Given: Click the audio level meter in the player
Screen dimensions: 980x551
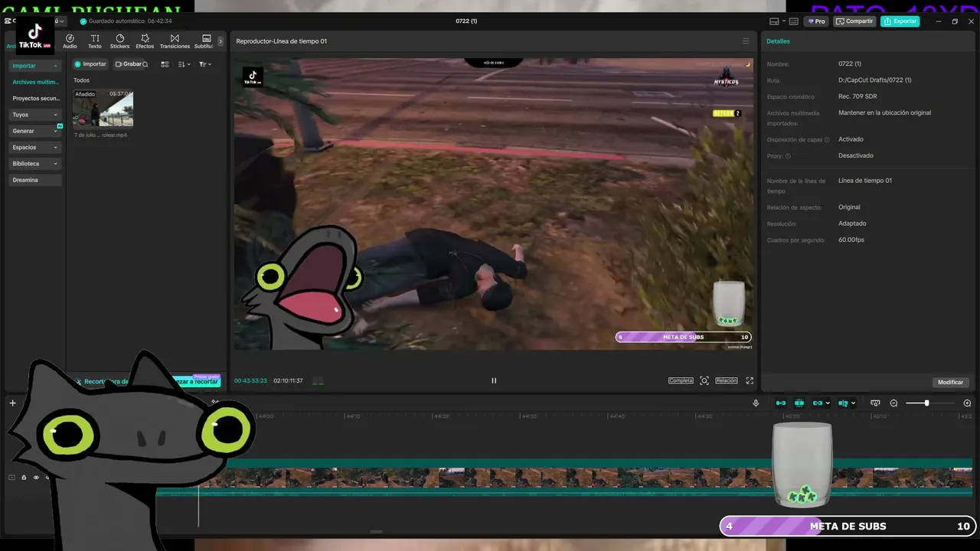Looking at the screenshot, I should tap(318, 381).
